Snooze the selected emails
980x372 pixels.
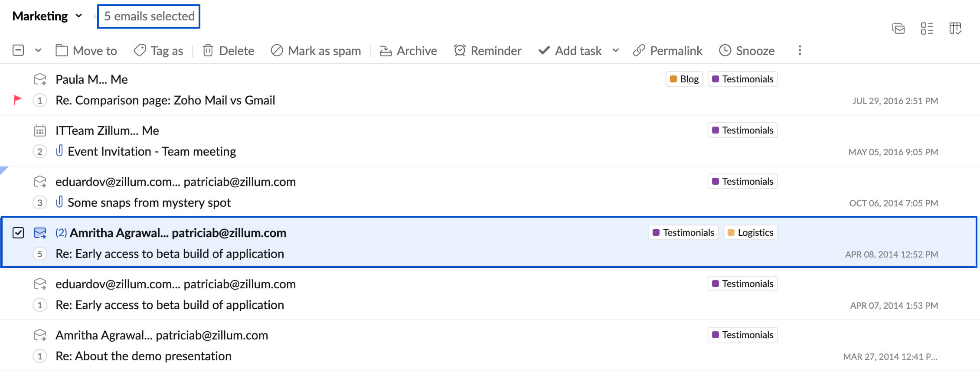point(747,51)
